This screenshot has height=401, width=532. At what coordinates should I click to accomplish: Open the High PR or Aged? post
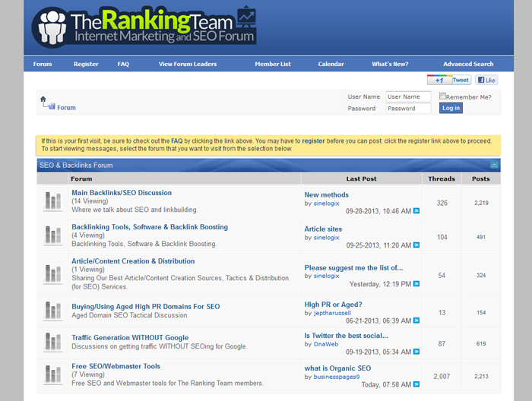[x=333, y=305]
